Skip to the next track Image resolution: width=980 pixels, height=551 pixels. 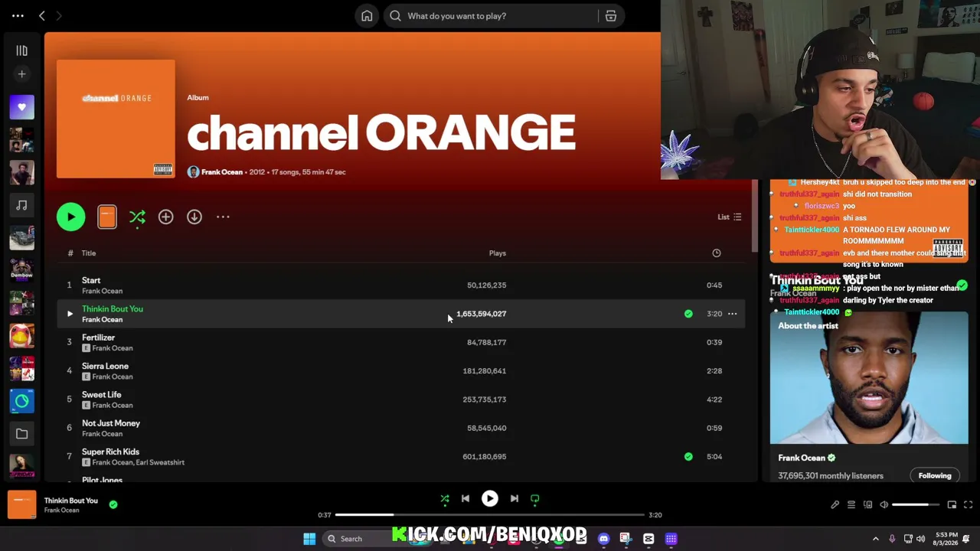click(x=514, y=499)
